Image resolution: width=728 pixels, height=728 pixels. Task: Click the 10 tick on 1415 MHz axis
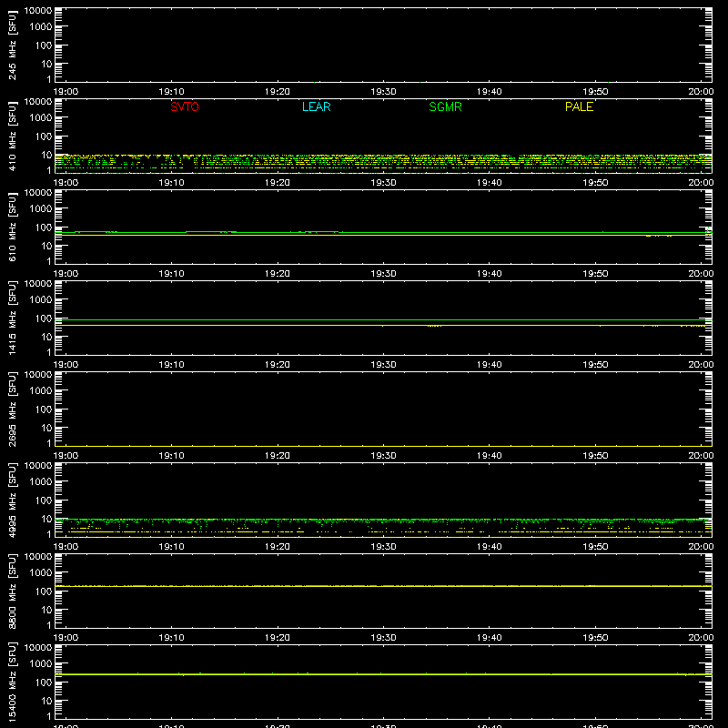tap(46, 337)
